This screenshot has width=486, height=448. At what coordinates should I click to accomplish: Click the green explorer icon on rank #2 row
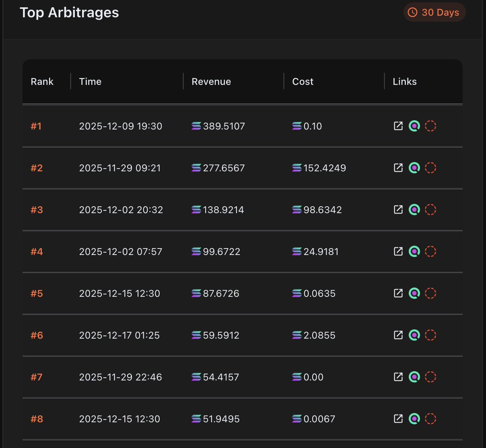414,168
